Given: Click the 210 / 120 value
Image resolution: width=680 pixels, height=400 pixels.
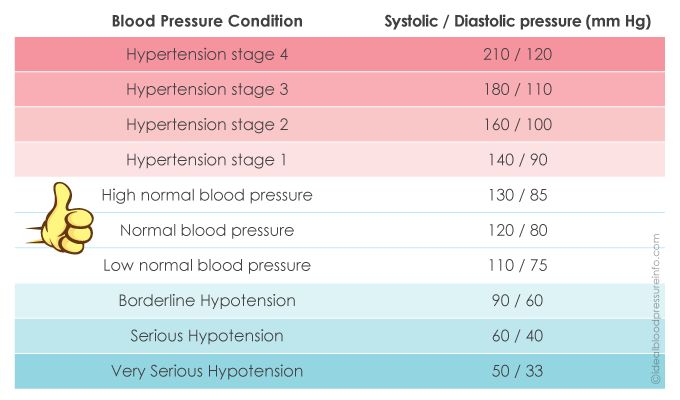Looking at the screenshot, I should click(519, 54).
